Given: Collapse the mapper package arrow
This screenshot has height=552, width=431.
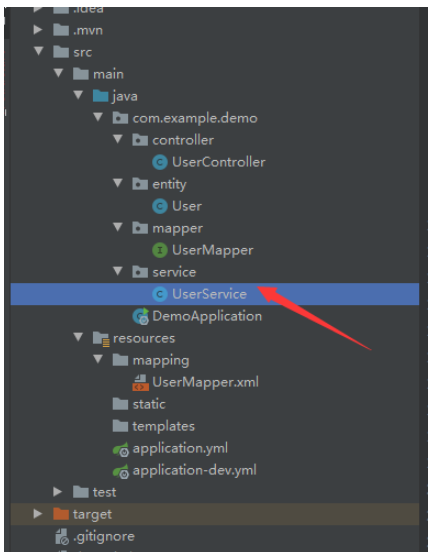Looking at the screenshot, I should click(x=118, y=227).
